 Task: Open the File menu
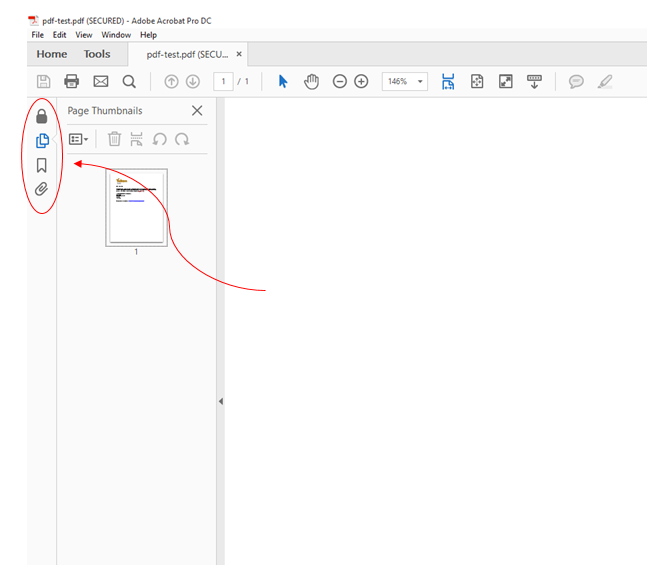click(38, 35)
